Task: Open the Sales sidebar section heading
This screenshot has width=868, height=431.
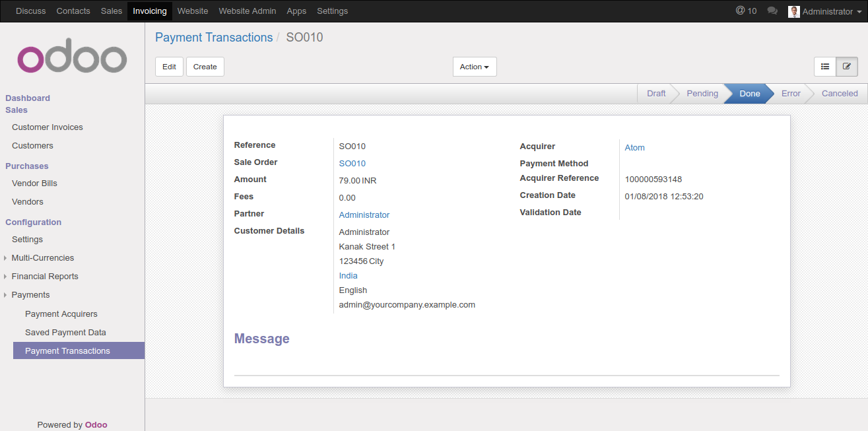Action: pos(17,110)
